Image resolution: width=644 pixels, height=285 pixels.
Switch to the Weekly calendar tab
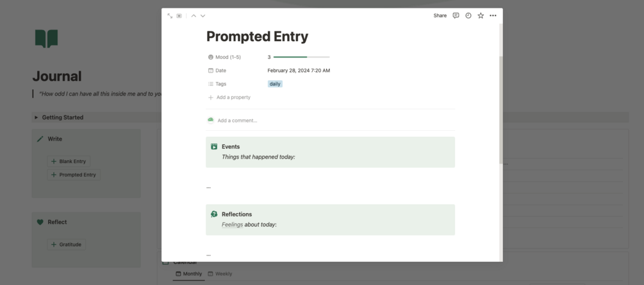[x=220, y=274]
